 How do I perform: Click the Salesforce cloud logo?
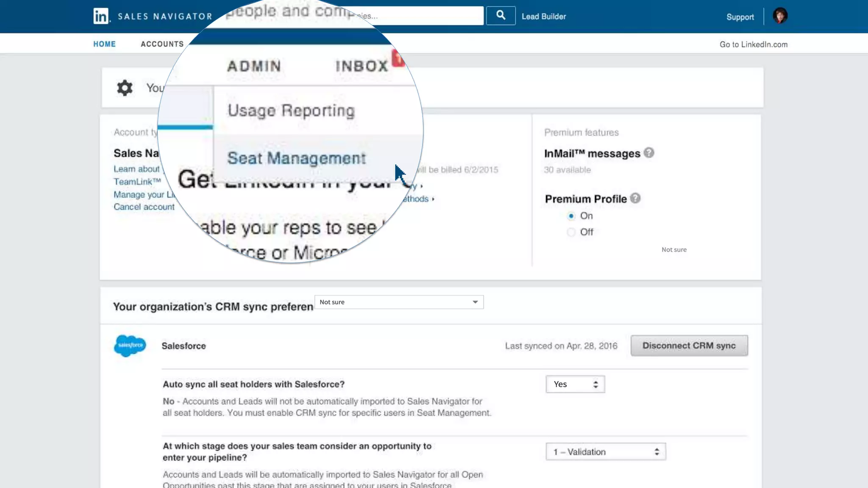(130, 346)
